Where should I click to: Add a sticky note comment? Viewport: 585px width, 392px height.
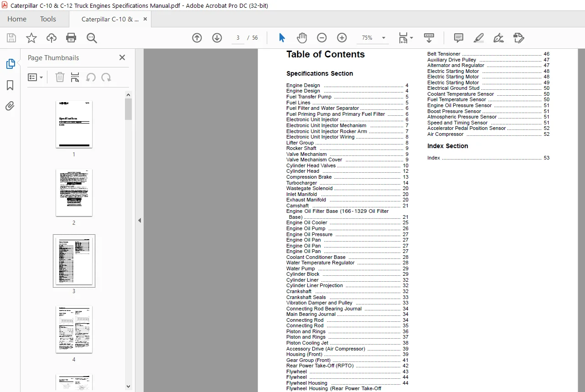click(459, 38)
